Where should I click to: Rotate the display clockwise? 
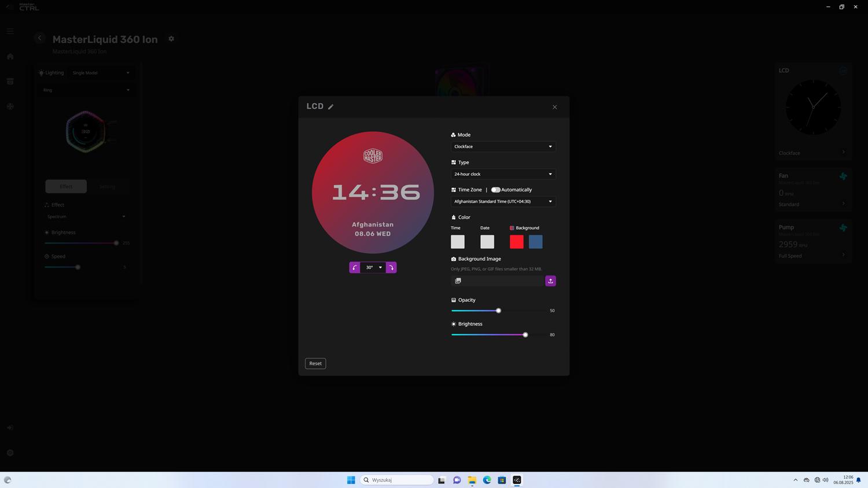391,268
